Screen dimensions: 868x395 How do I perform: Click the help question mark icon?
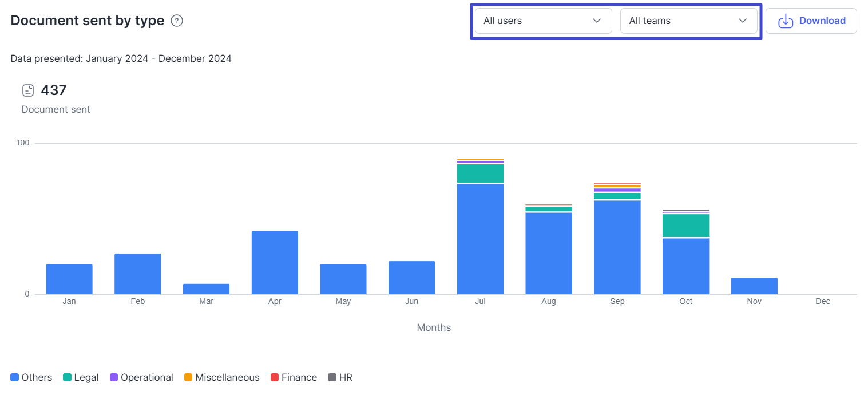tap(177, 21)
